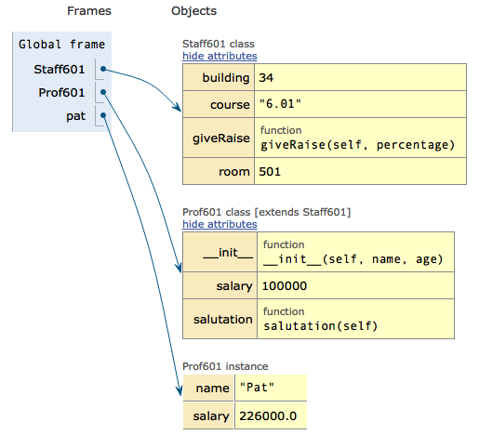The image size is (479, 448).
Task: Click the pointer dot next to Staff601
Action: tap(103, 69)
